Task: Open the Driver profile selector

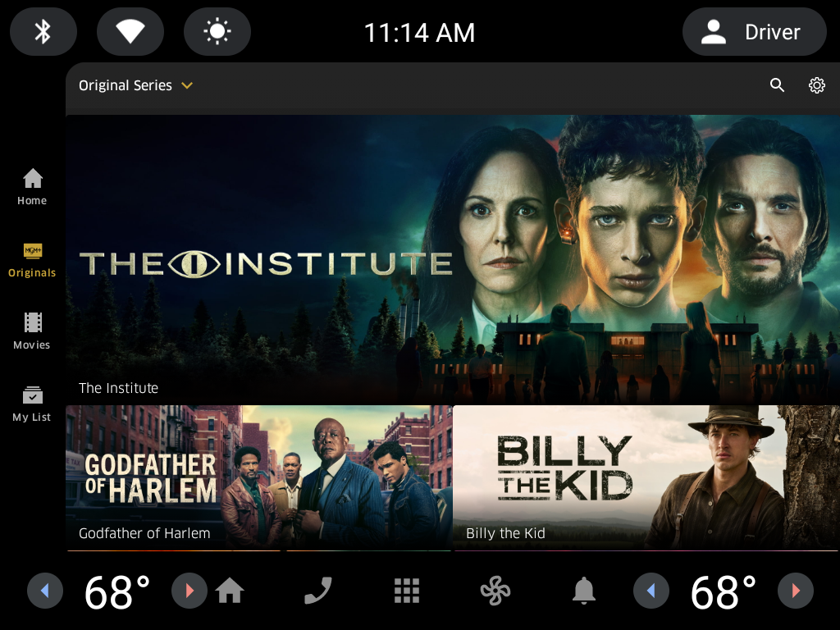Action: tap(755, 32)
